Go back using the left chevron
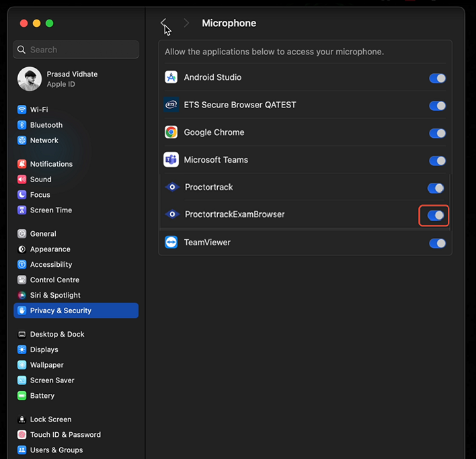476x459 pixels. point(163,23)
